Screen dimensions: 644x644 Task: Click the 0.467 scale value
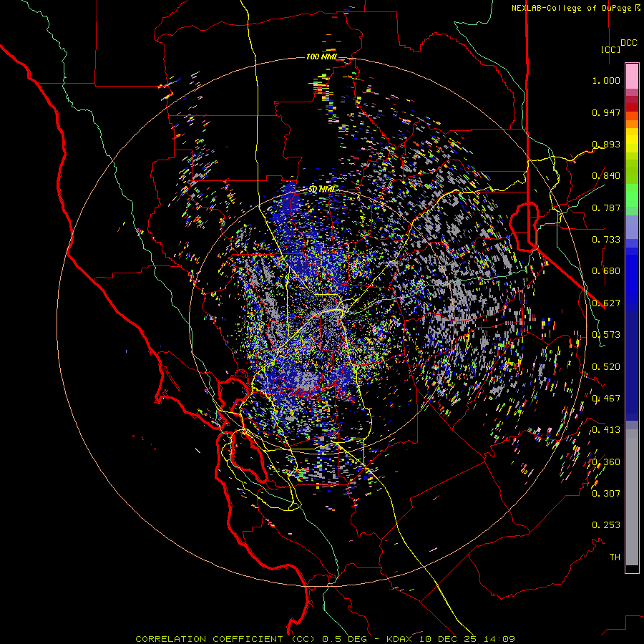tap(606, 399)
